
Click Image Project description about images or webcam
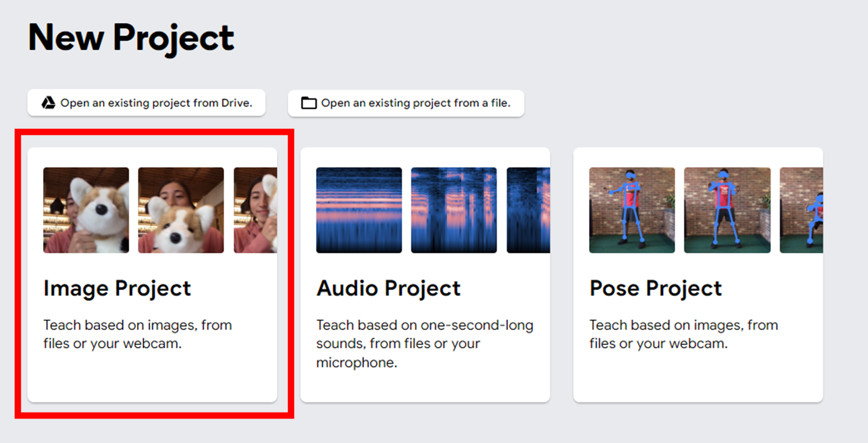[x=137, y=334]
